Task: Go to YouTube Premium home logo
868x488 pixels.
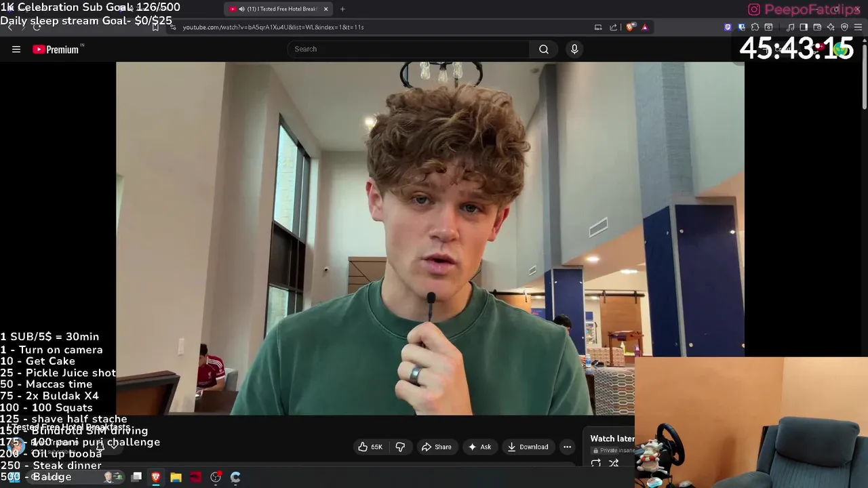Action: [56, 49]
